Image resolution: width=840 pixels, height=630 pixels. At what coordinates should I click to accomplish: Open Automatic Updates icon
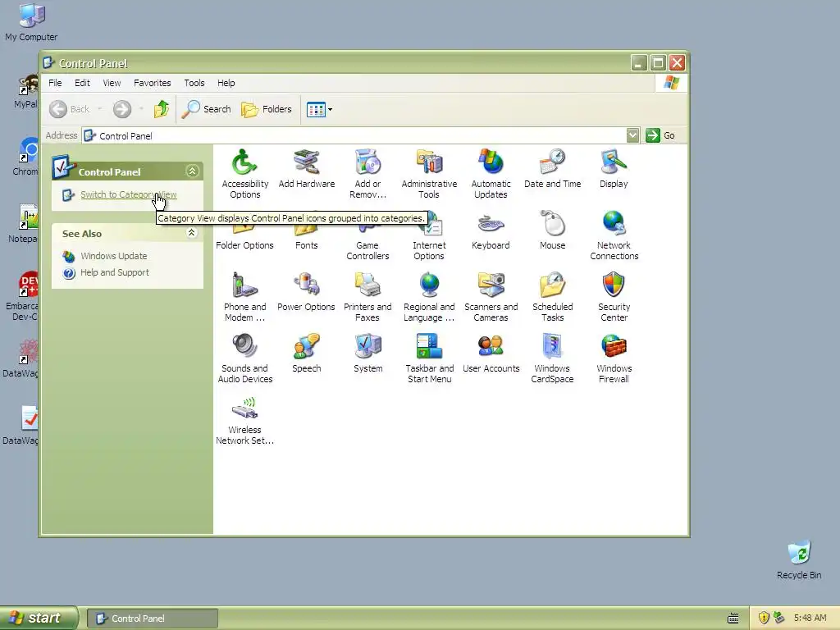pyautogui.click(x=491, y=174)
